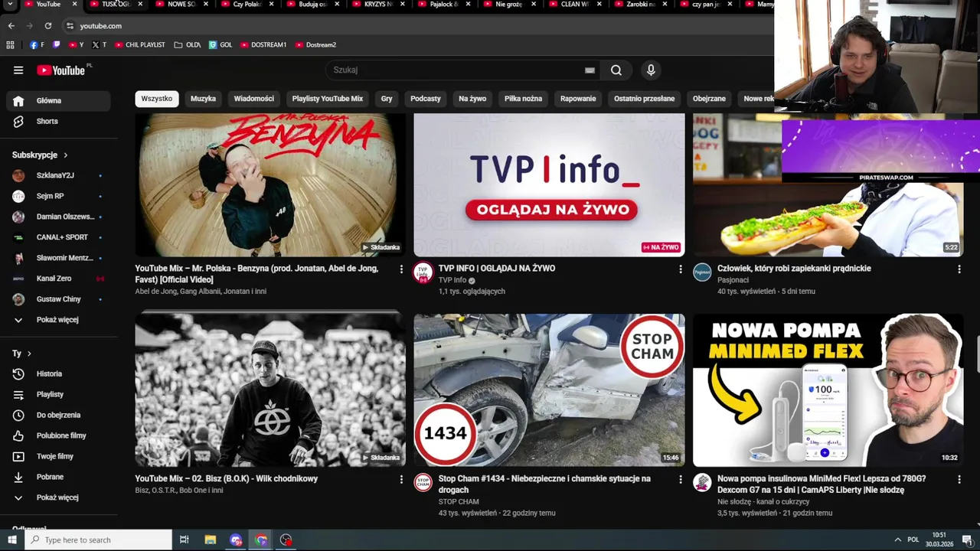The width and height of the screenshot is (980, 551).
Task: Select the Na żywo filter chip
Action: 472,99
